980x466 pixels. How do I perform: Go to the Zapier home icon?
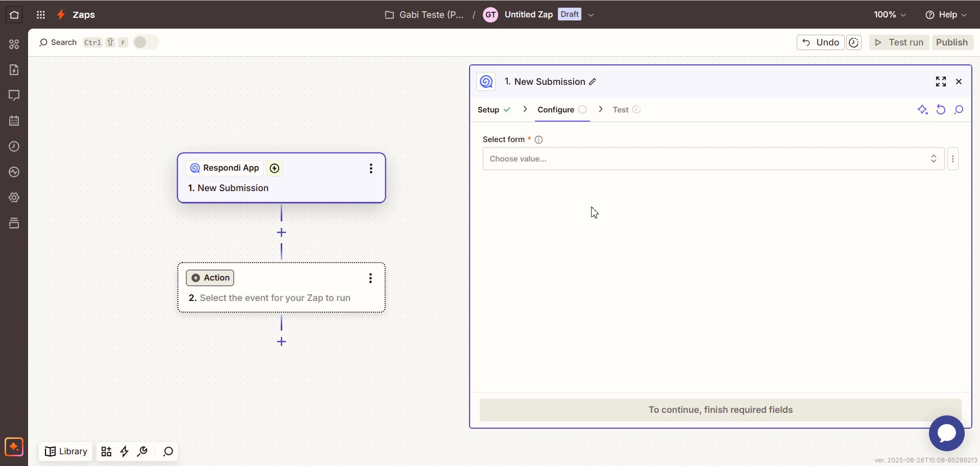14,15
